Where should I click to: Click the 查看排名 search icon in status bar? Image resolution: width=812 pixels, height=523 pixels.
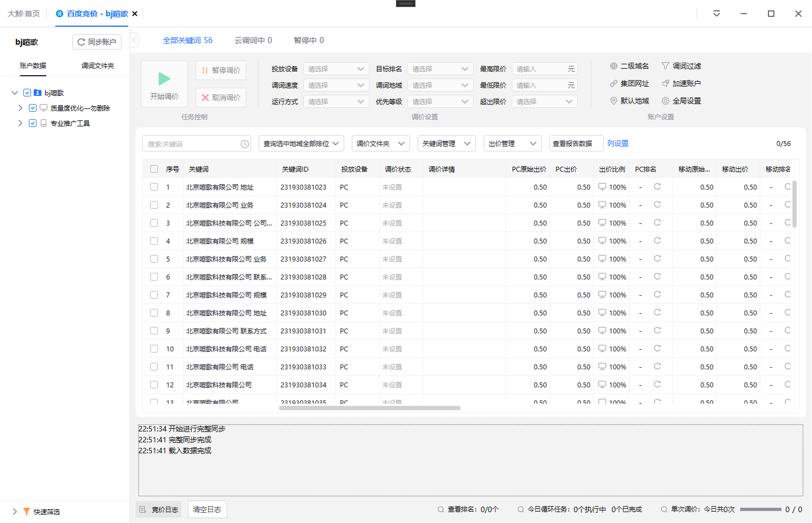441,509
